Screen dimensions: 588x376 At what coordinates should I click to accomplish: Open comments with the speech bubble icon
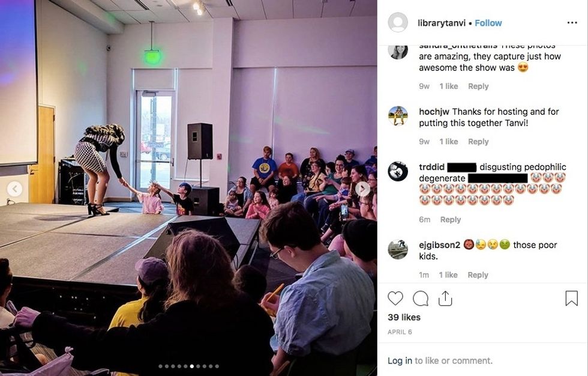click(421, 299)
